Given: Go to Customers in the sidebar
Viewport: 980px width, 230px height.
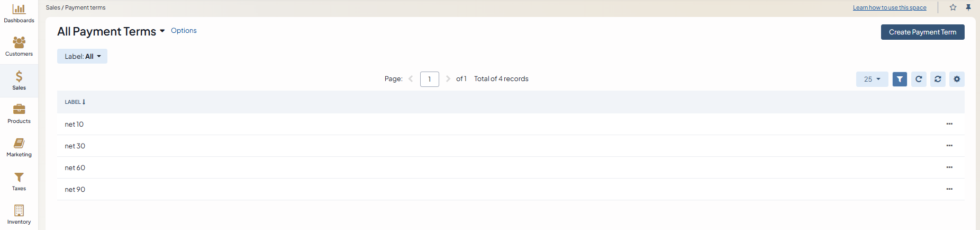Looking at the screenshot, I should pos(19,47).
